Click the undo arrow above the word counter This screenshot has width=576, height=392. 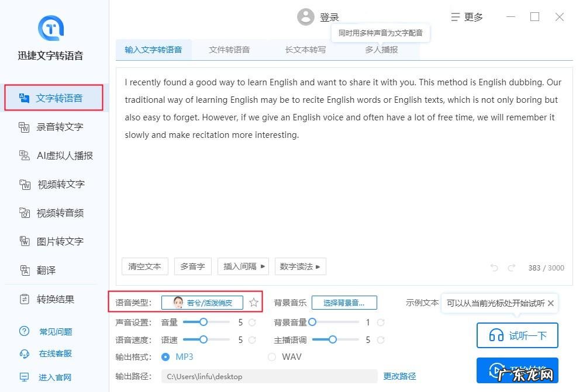pyautogui.click(x=494, y=267)
